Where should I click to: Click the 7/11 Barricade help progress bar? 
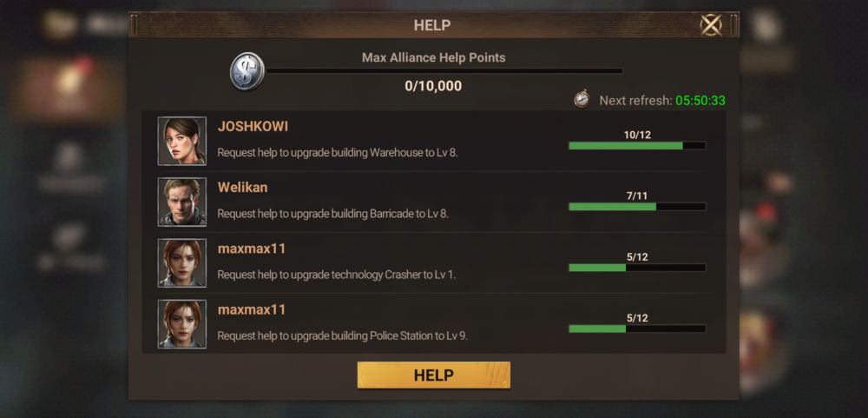(637, 207)
